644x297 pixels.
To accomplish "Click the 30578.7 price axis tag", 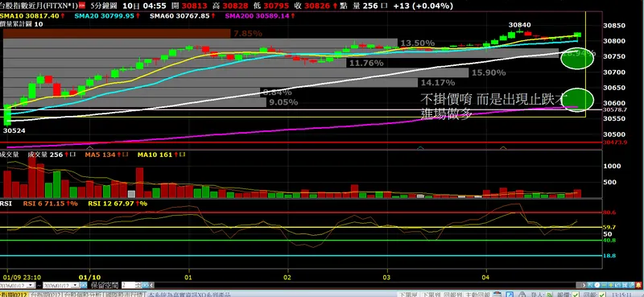I will pyautogui.click(x=615, y=109).
